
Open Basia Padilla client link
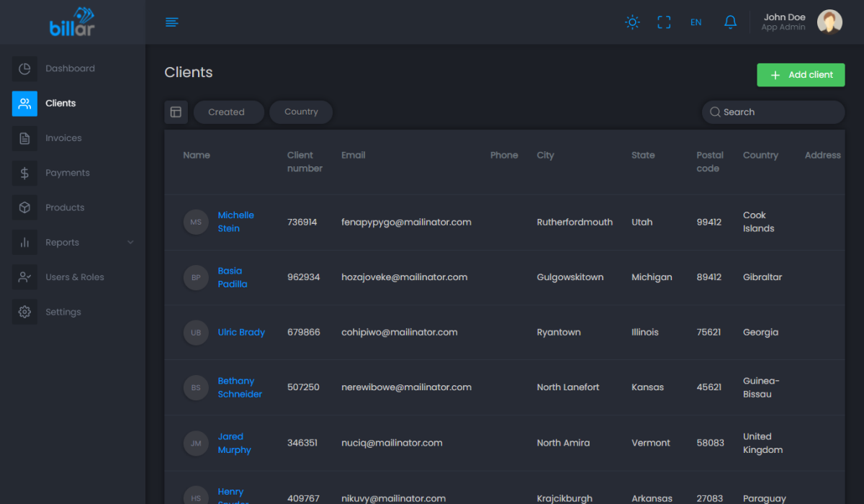(233, 277)
